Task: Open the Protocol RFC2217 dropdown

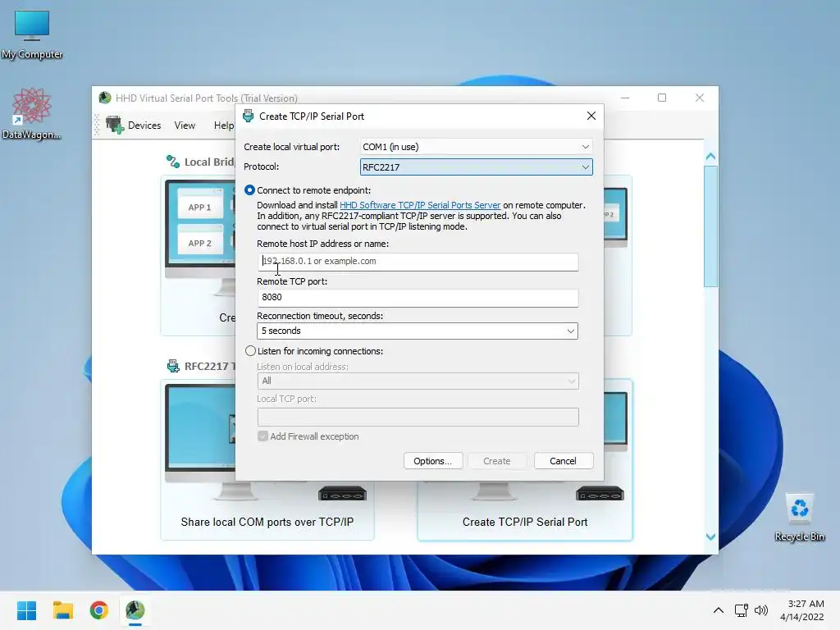Action: (x=477, y=167)
